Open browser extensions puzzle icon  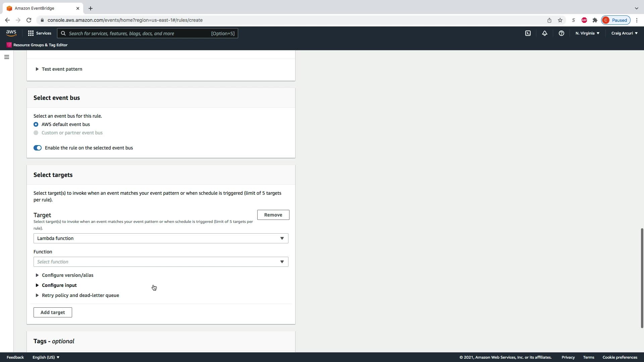tap(595, 20)
